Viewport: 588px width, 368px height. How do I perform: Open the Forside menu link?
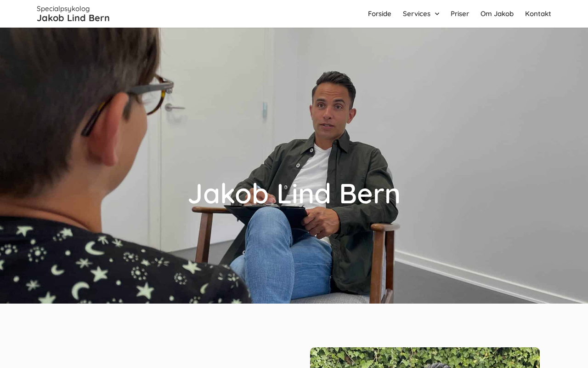379,14
